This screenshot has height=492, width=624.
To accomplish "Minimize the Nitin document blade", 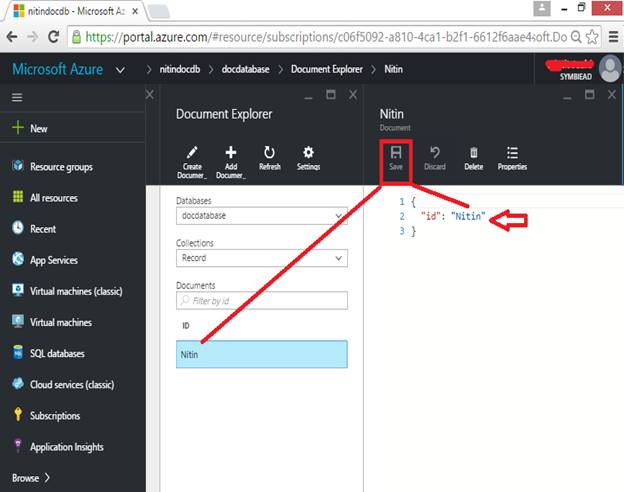I will point(567,97).
